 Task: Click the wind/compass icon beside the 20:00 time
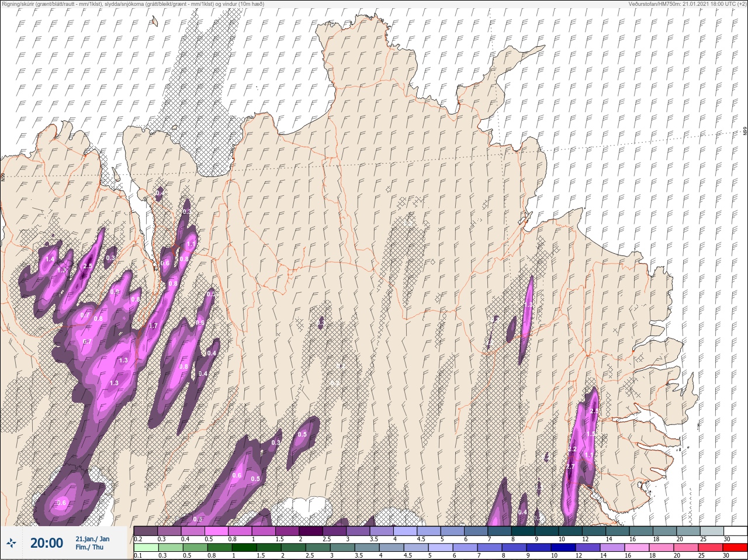pos(11,543)
